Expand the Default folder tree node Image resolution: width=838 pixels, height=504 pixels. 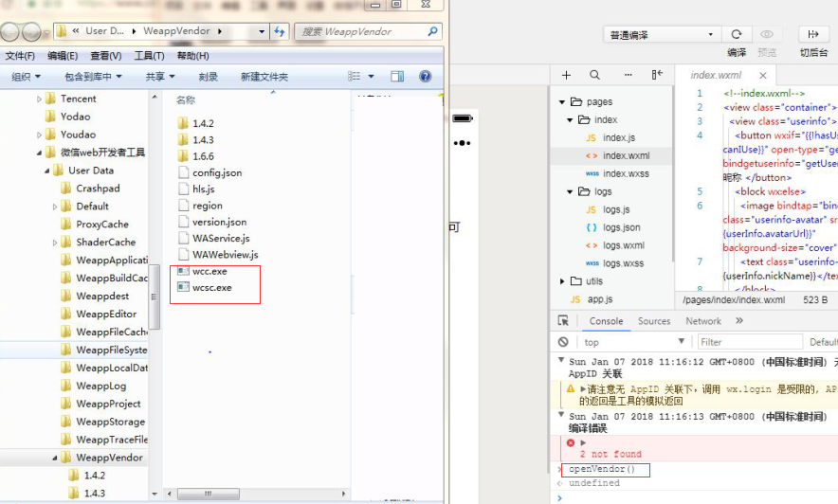tap(55, 207)
